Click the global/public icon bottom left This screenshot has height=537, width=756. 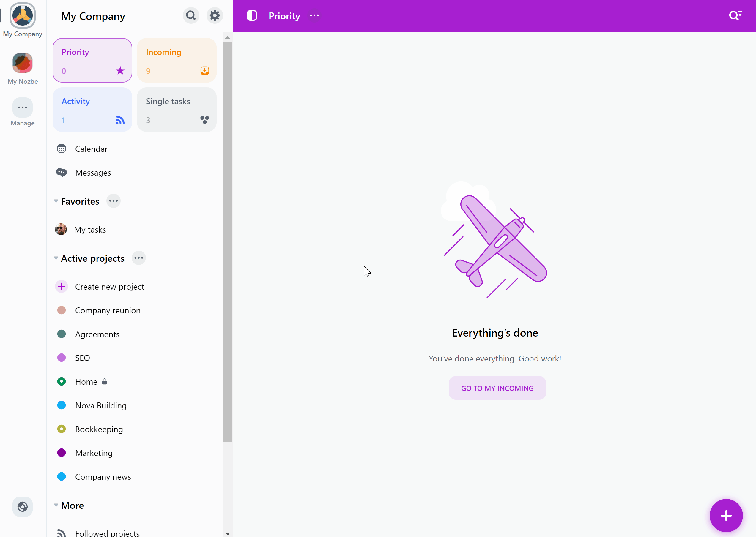[23, 507]
